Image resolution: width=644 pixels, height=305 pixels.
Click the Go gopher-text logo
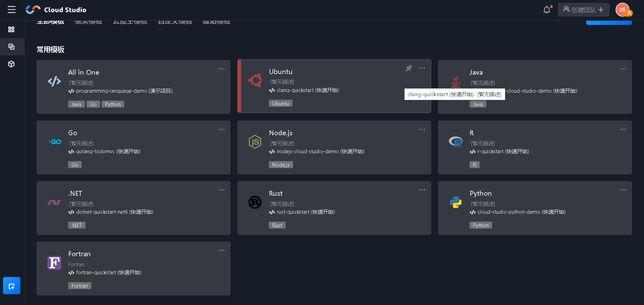[x=54, y=142]
